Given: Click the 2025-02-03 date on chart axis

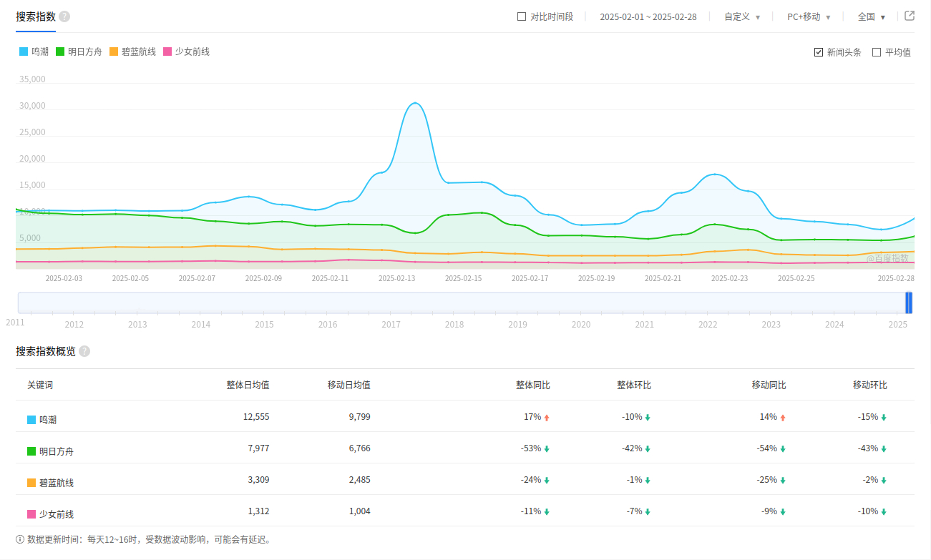Looking at the screenshot, I should (64, 278).
